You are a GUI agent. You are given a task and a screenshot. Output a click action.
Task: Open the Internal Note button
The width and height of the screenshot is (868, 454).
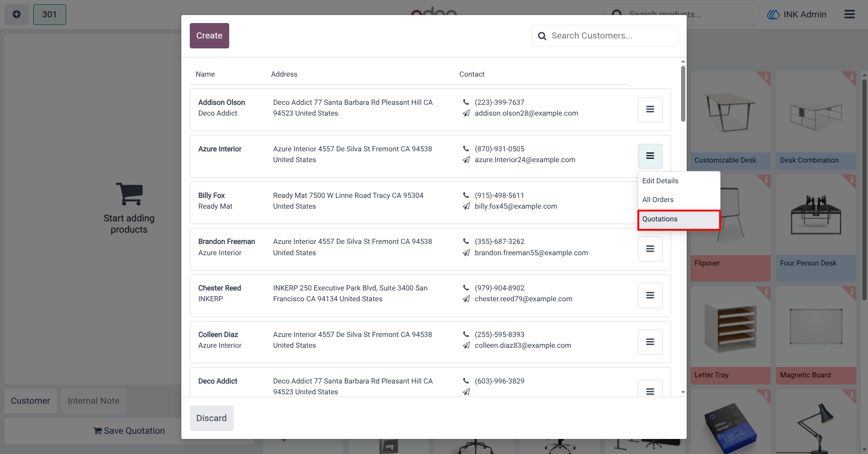(x=93, y=401)
